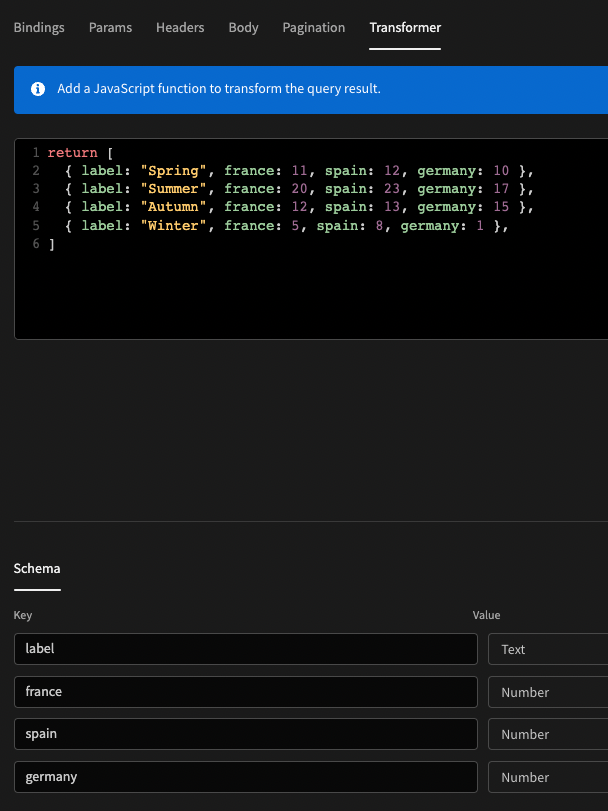Click the 'return' keyword on line 1
608x811 pixels.
[x=72, y=153]
